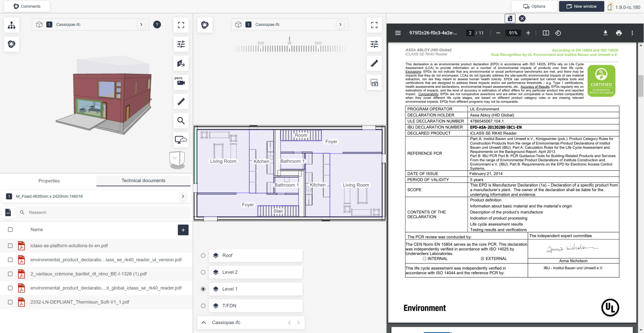This screenshot has width=644, height=333.
Task: Click the New window button
Action: (x=581, y=7)
